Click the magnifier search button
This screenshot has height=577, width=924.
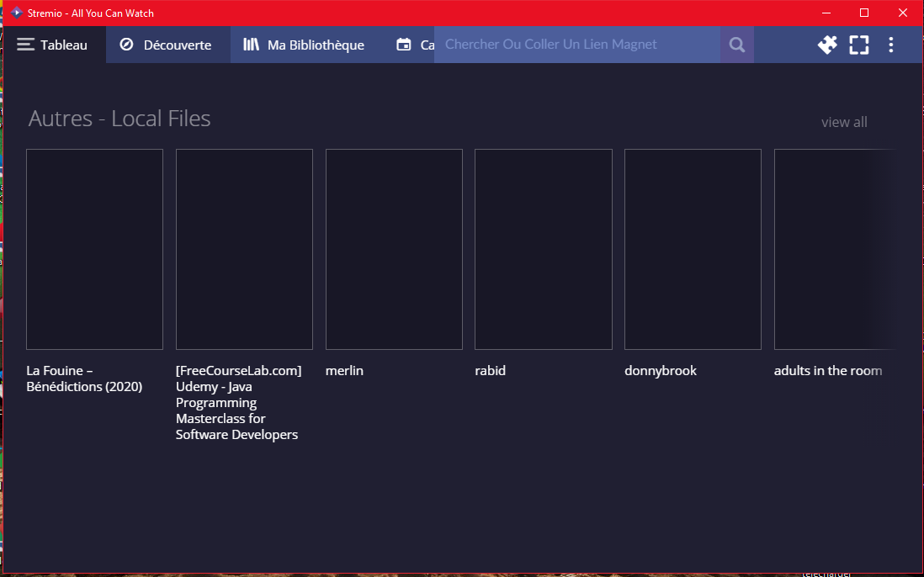736,45
